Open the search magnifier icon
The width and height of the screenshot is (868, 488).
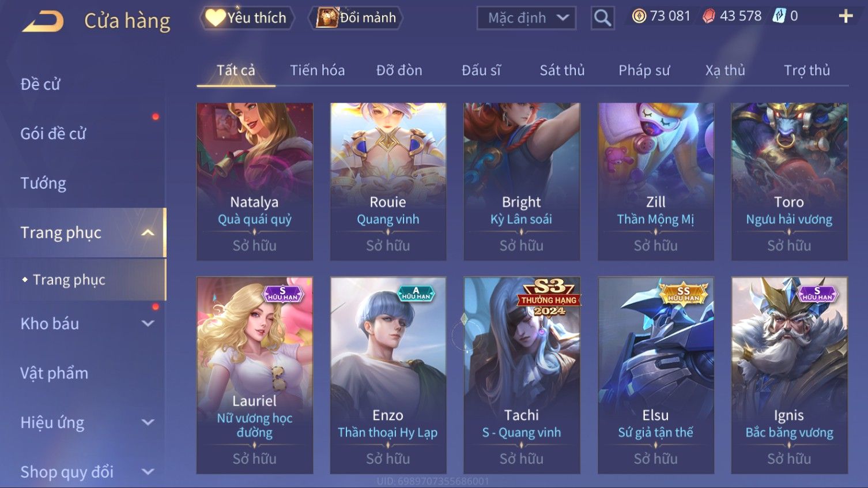pos(602,18)
